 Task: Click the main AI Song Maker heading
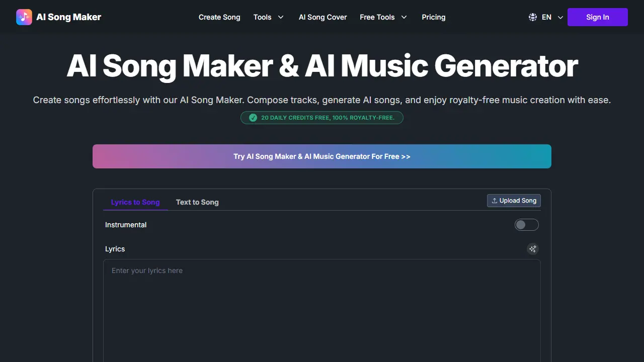click(x=322, y=66)
